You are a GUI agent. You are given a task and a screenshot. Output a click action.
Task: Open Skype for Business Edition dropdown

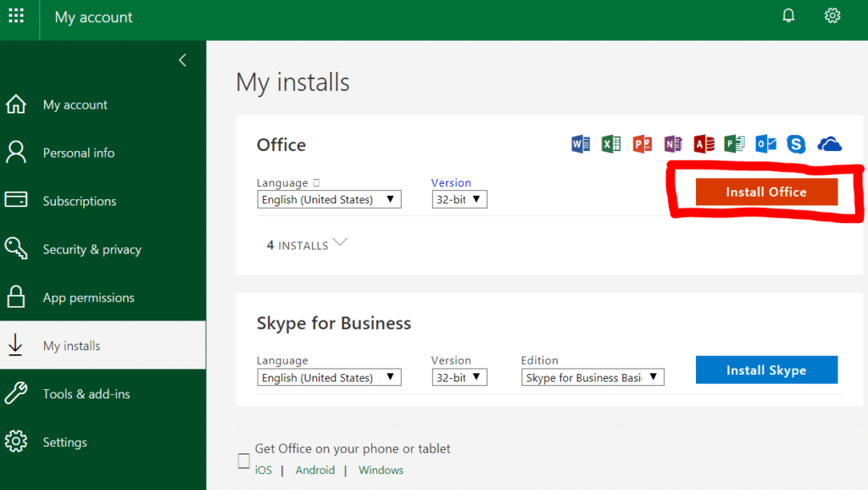tap(593, 377)
